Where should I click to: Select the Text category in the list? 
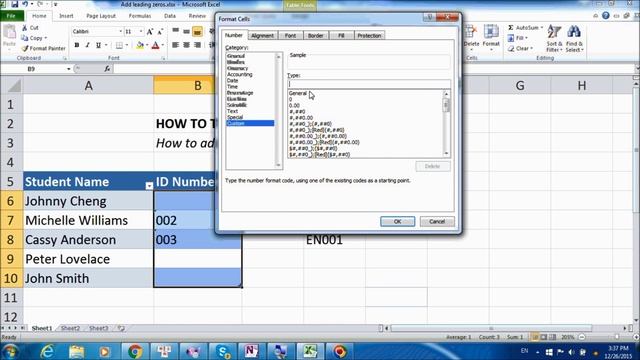click(x=232, y=111)
